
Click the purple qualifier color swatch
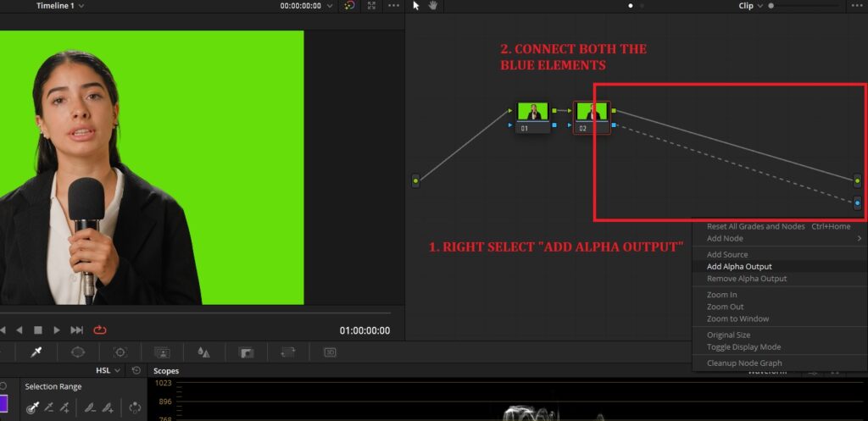3,403
